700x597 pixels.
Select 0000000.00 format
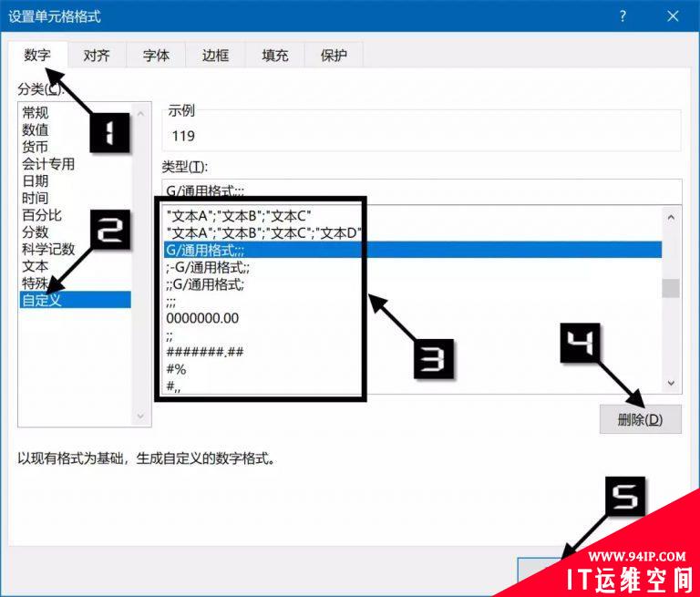(x=413, y=318)
